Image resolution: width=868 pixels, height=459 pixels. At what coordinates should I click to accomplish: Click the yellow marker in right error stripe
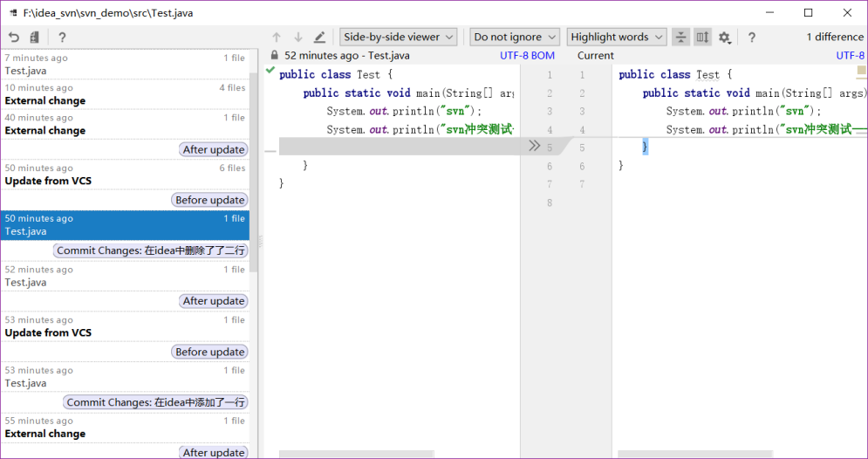pyautogui.click(x=862, y=71)
